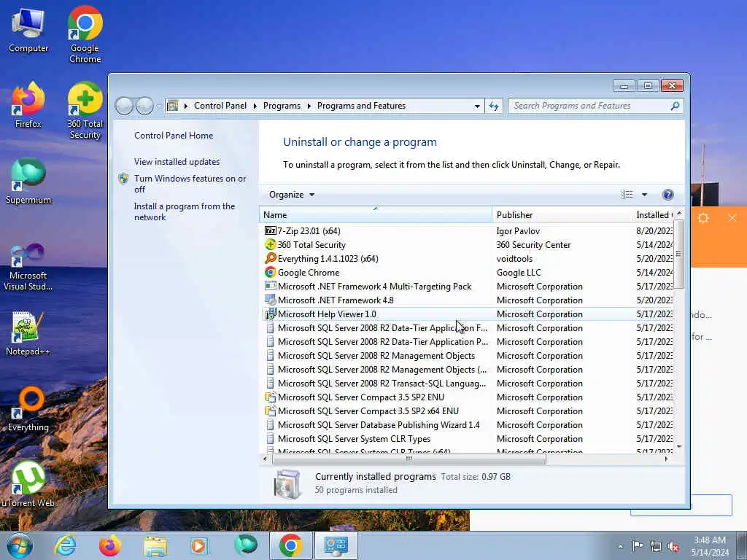
Task: Expand the arrow after Programs in breadcrumb
Action: point(309,106)
